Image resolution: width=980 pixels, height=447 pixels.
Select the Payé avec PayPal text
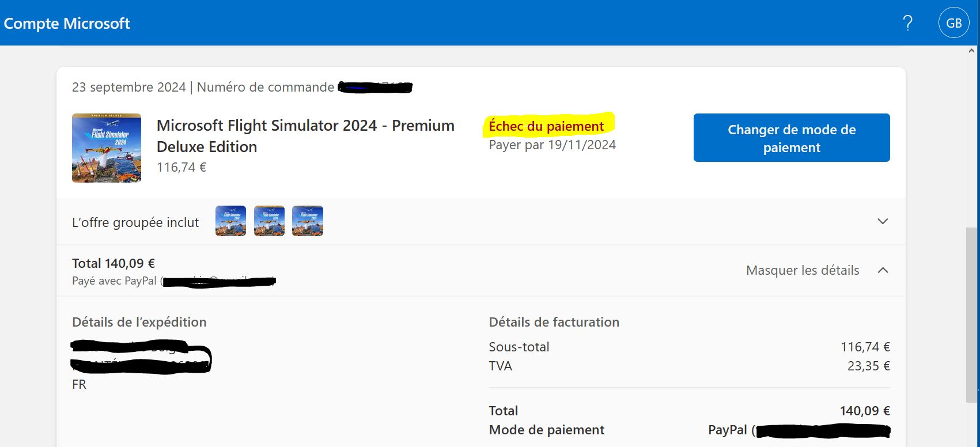click(x=114, y=281)
